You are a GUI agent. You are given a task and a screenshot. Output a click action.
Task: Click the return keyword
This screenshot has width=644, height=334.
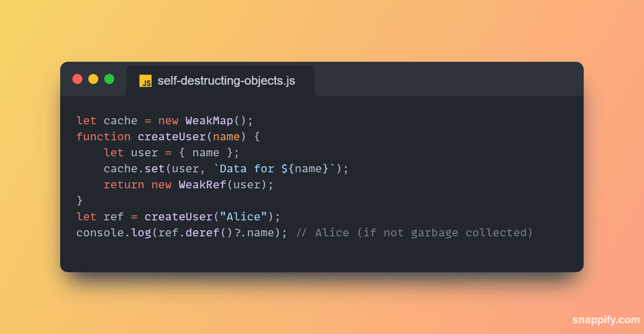point(123,185)
